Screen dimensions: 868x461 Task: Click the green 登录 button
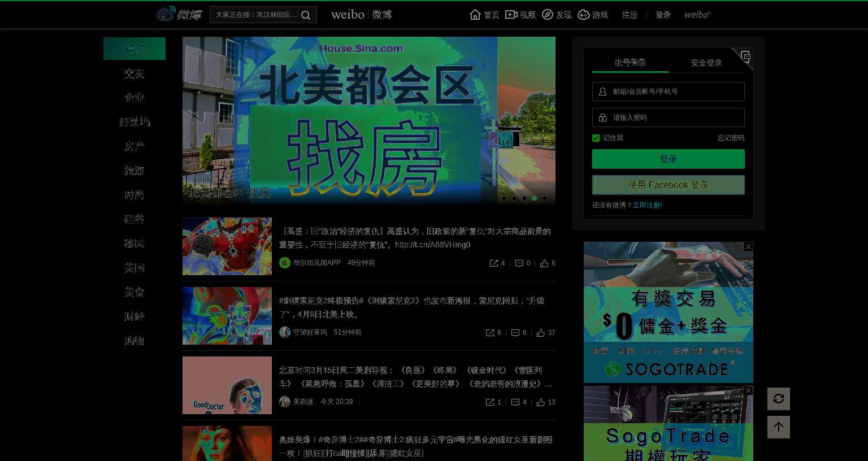click(x=669, y=159)
